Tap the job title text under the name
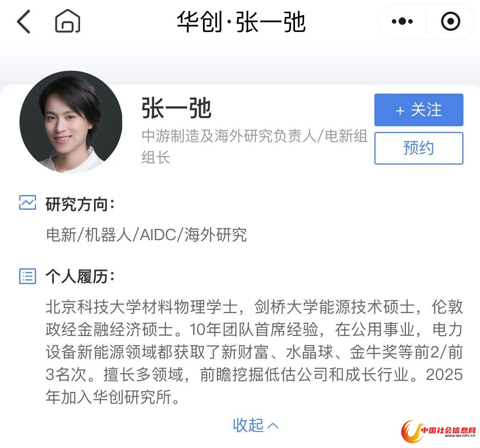Screen dimensions: 480x448 coord(254,147)
